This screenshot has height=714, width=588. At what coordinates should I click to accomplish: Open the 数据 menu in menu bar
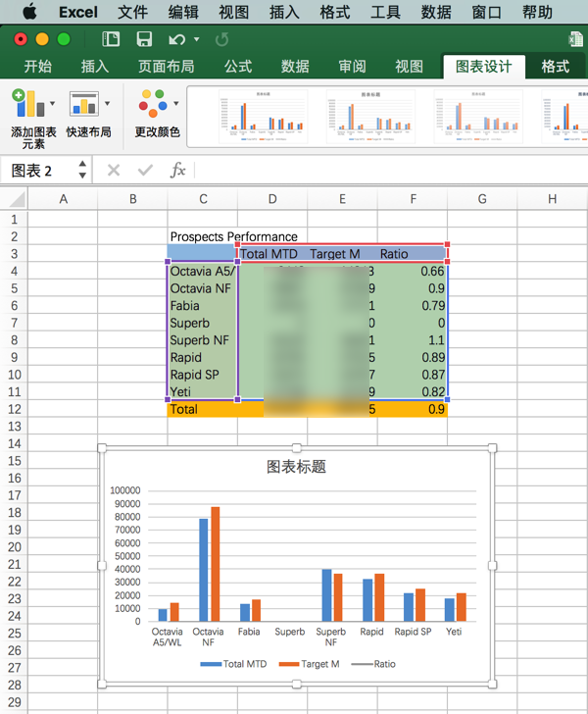point(436,12)
